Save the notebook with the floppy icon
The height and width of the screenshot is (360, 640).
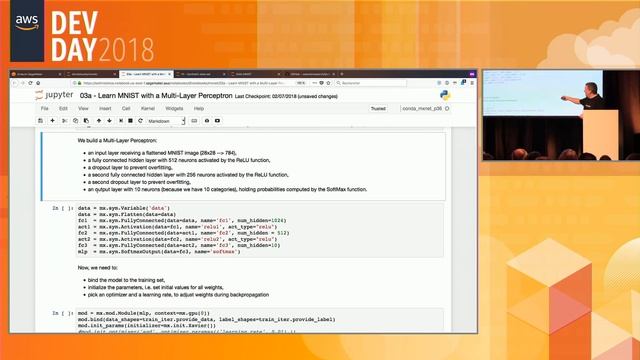tap(40, 121)
